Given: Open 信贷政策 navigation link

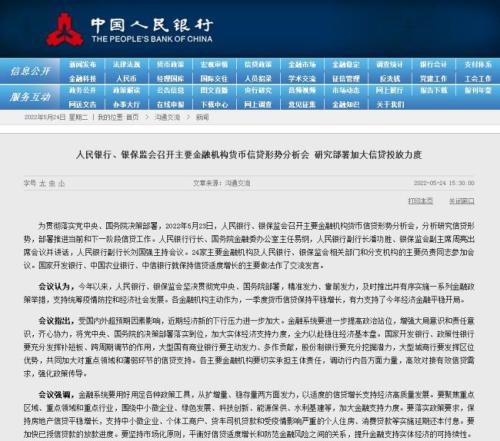Looking at the screenshot, I should tap(258, 65).
